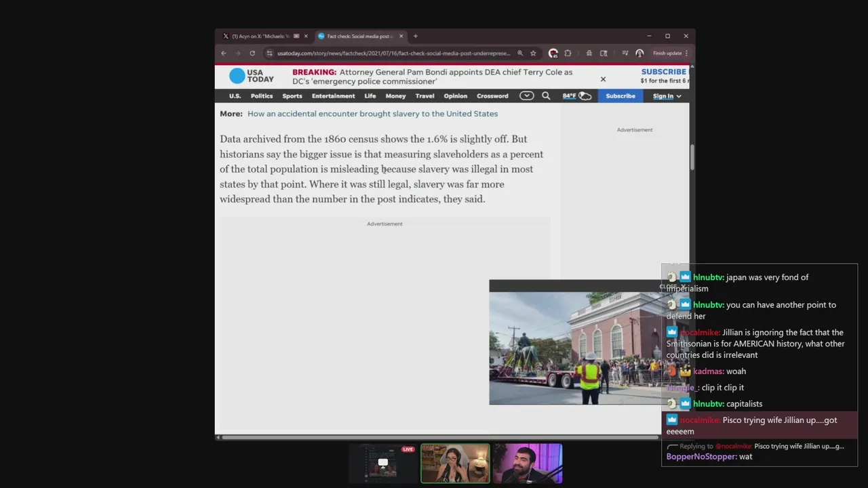The height and width of the screenshot is (488, 868).
Task: Select the bearded man webcam thumbnail
Action: (528, 464)
